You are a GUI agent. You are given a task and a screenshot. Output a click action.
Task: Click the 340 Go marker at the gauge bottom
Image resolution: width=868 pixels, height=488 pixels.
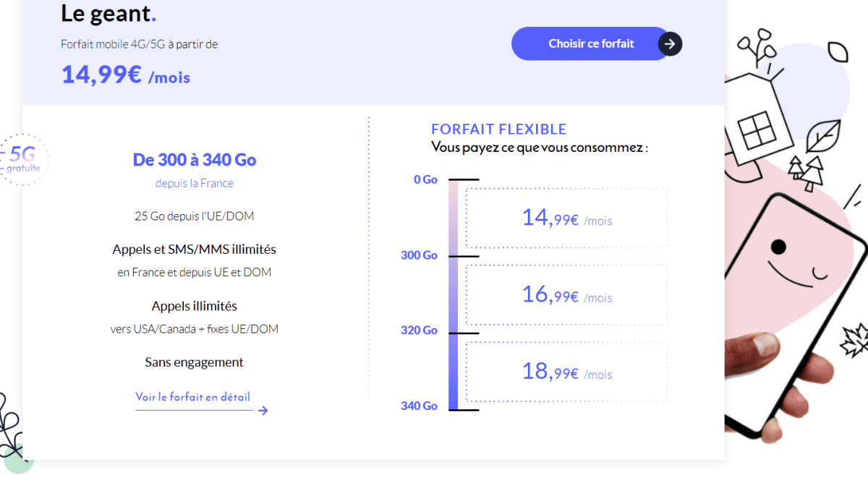tap(420, 406)
